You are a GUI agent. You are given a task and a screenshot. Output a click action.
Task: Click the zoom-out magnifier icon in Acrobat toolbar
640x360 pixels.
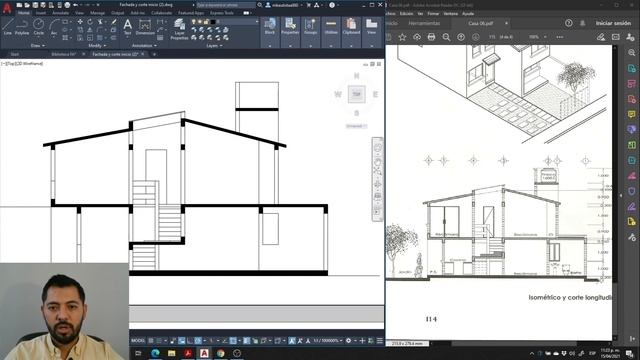click(x=446, y=37)
